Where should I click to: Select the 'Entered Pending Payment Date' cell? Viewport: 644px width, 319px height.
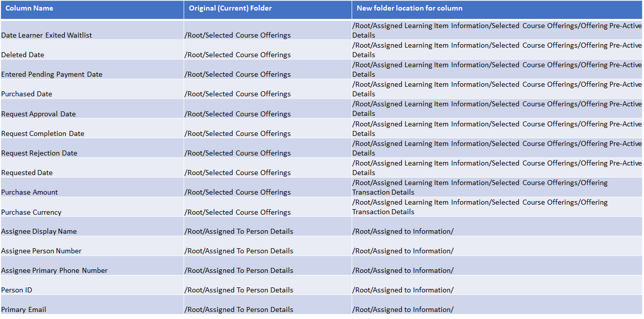click(92, 69)
